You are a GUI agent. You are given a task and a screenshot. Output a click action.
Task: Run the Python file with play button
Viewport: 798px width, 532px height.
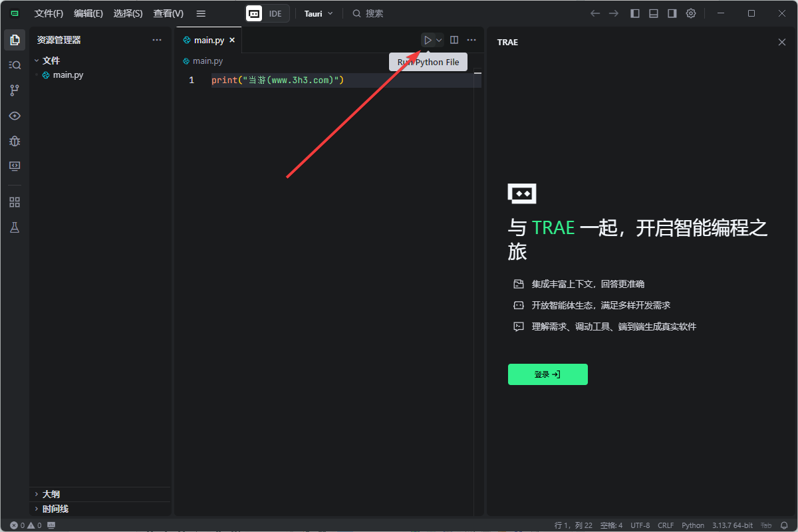428,40
